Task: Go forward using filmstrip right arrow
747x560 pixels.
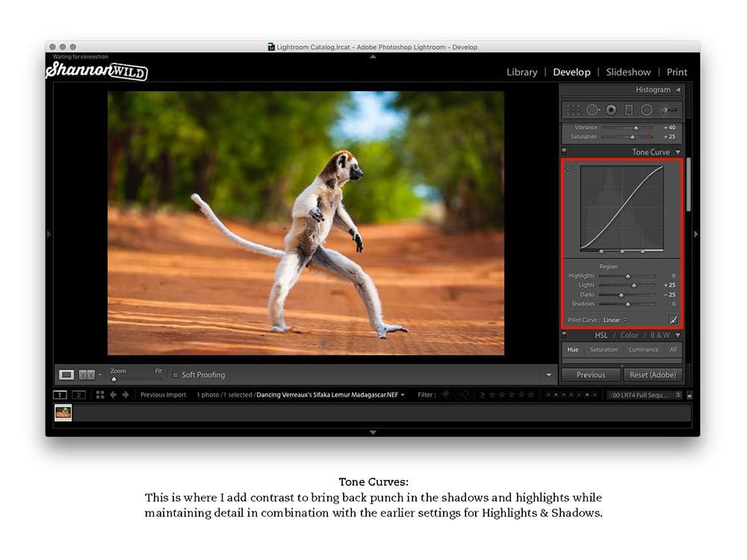Action: pos(125,395)
